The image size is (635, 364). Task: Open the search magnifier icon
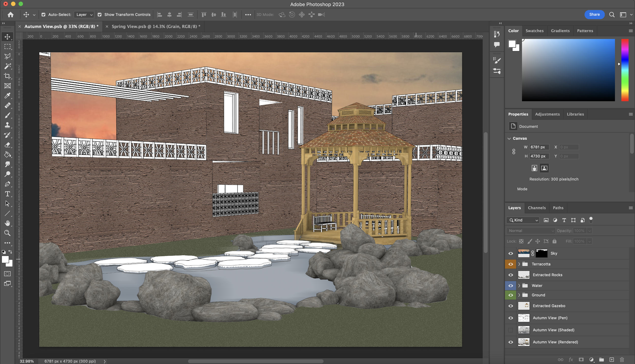click(612, 15)
